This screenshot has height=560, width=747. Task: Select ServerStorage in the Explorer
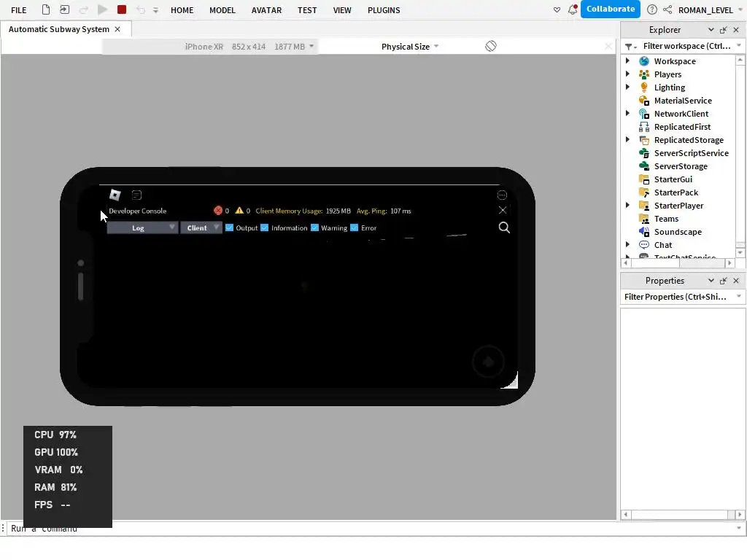pyautogui.click(x=681, y=166)
